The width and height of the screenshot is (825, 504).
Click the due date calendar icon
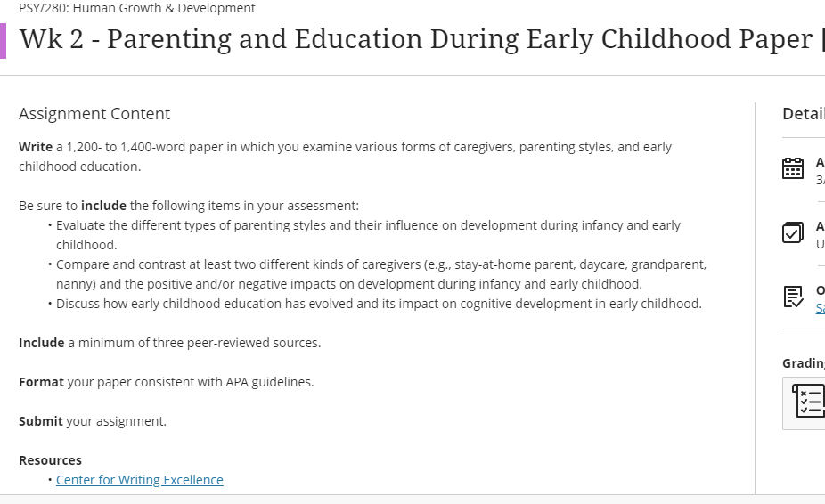(x=792, y=169)
